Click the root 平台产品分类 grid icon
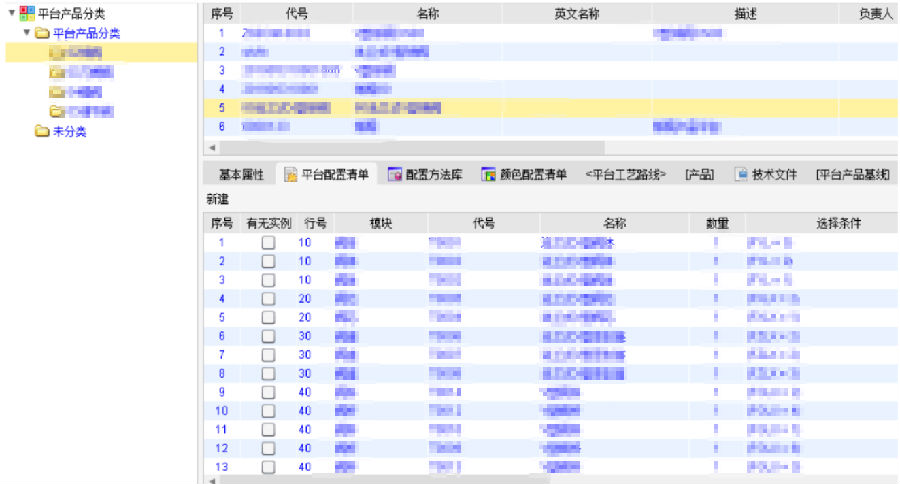The width and height of the screenshot is (900, 484). [x=26, y=13]
